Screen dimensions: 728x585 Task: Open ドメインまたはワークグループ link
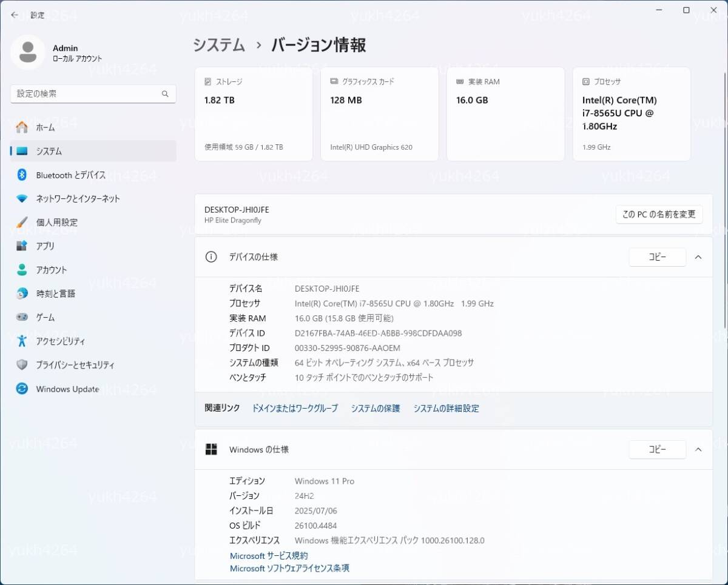295,409
